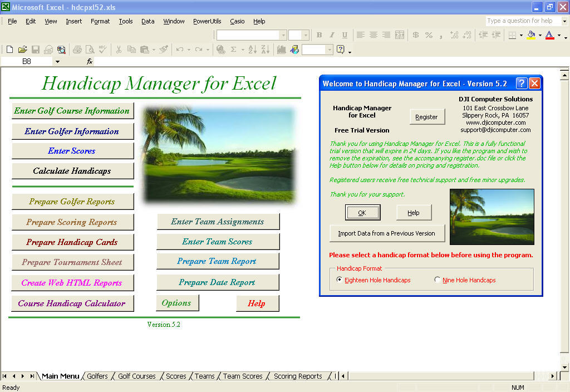This screenshot has width=570, height=392.
Task: Open the Tools menu
Action: point(126,21)
